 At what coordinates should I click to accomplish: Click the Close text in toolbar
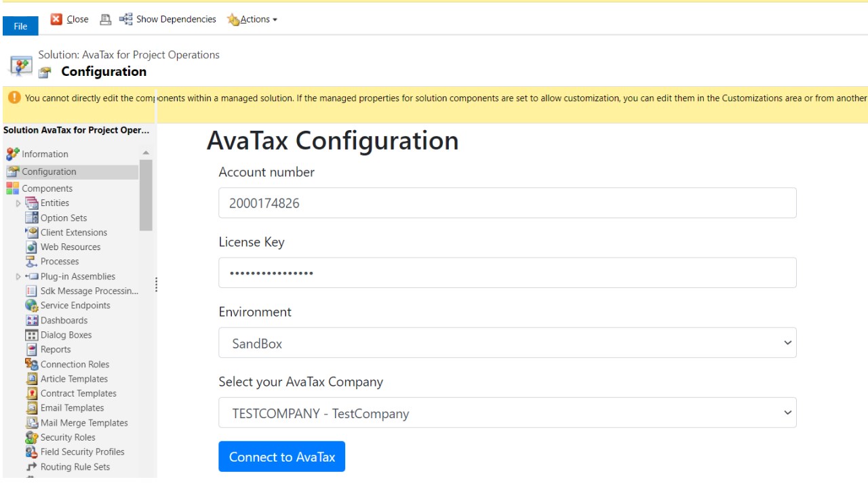coord(77,20)
